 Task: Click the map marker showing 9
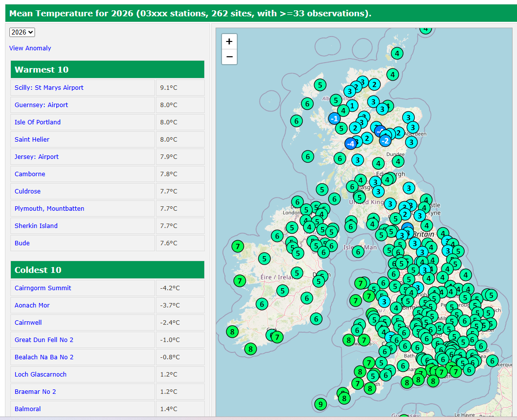(320, 404)
